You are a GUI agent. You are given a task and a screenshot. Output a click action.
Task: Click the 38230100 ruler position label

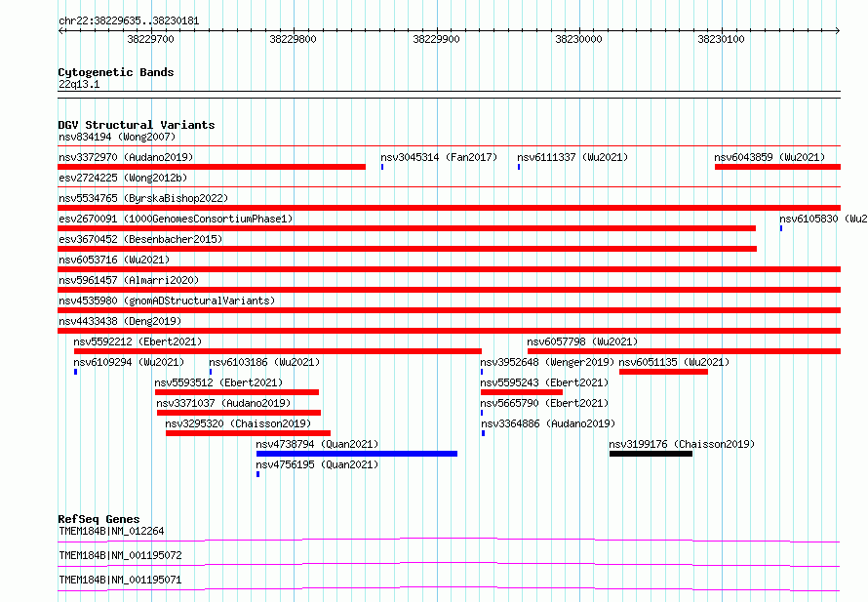[721, 39]
